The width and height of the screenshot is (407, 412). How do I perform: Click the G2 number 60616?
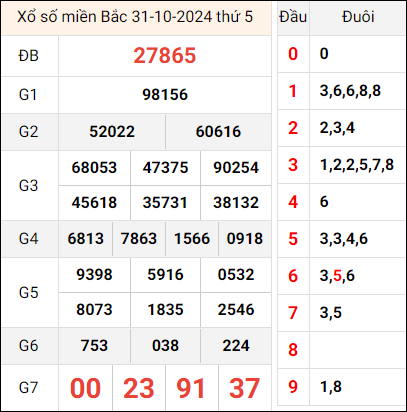point(218,131)
